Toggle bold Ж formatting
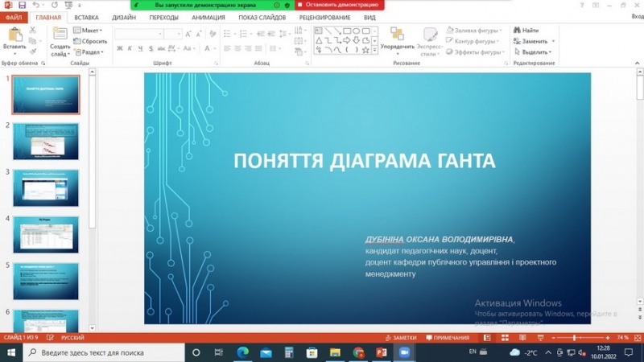644x362 pixels. click(x=119, y=48)
